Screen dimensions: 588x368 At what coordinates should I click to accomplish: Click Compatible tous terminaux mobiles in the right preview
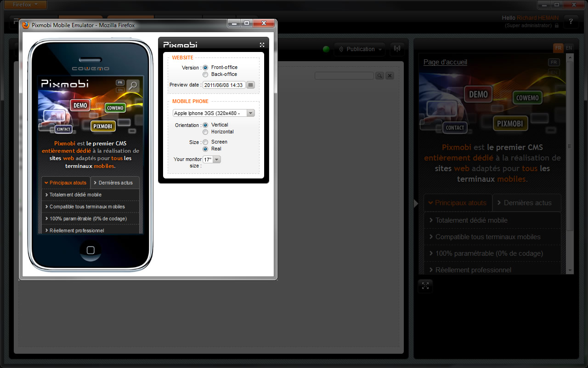click(x=492, y=237)
